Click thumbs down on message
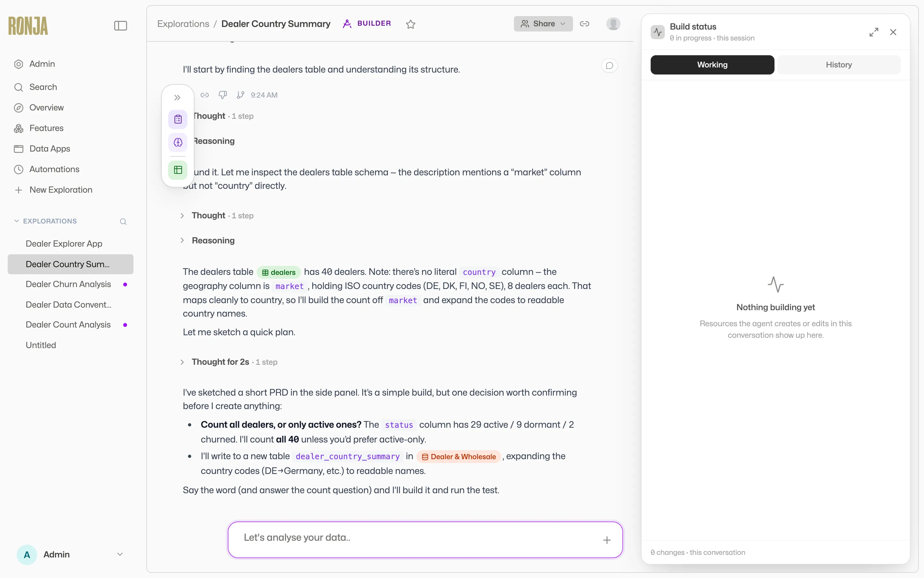This screenshot has width=924, height=578. click(x=223, y=95)
